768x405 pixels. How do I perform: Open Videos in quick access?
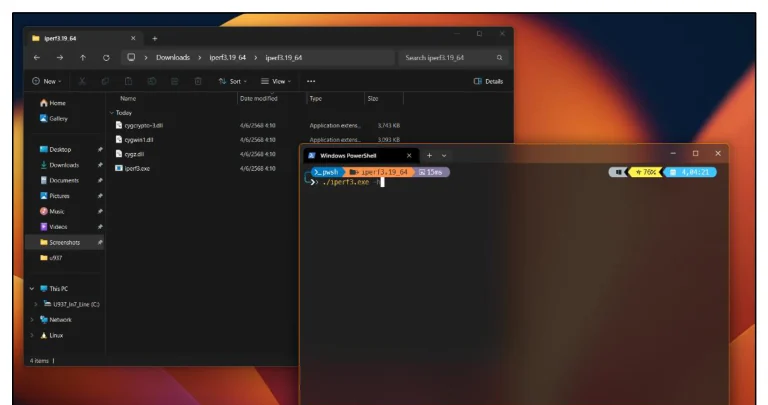[x=58, y=227]
